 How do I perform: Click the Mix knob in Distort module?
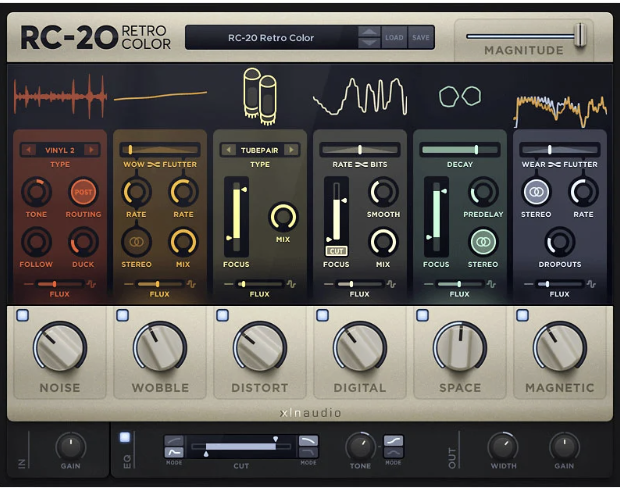point(283,217)
